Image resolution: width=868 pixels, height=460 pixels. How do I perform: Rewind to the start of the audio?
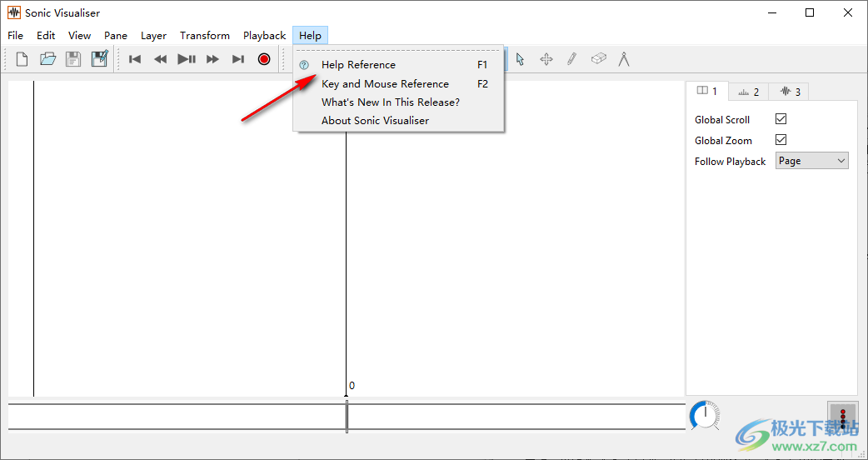(135, 59)
